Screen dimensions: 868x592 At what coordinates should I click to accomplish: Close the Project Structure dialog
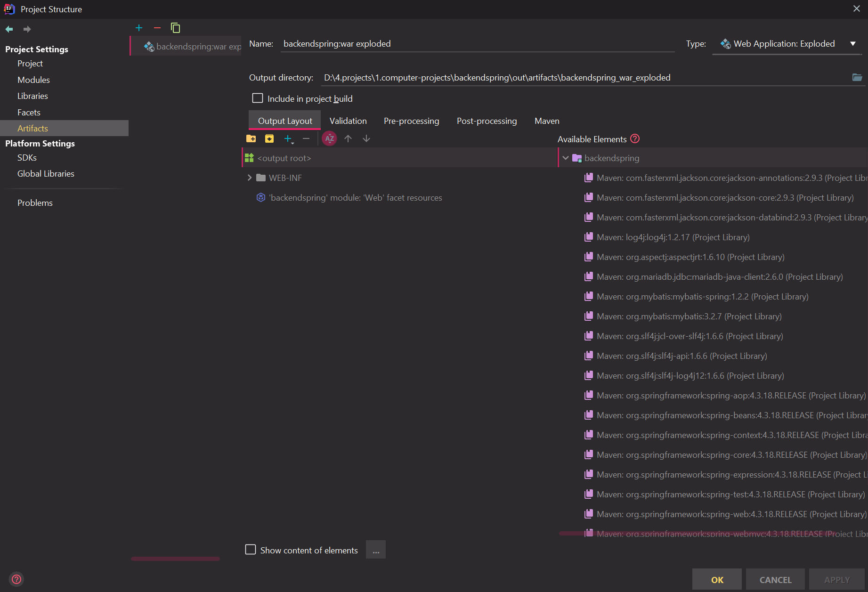pyautogui.click(x=857, y=9)
